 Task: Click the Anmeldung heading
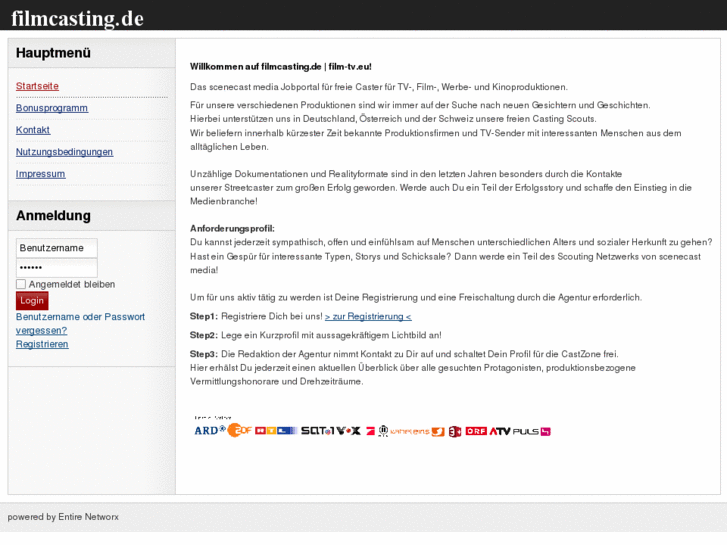click(53, 216)
